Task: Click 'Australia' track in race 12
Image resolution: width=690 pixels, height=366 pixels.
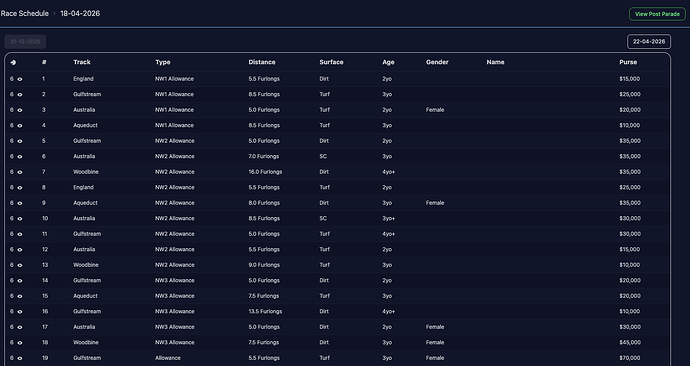Action: point(84,249)
